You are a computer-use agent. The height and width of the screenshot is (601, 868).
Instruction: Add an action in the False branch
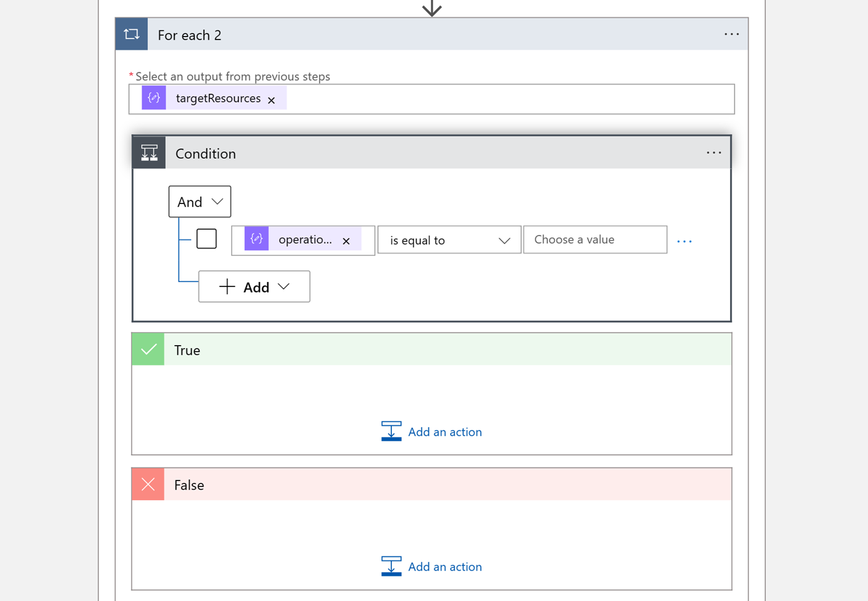click(432, 566)
